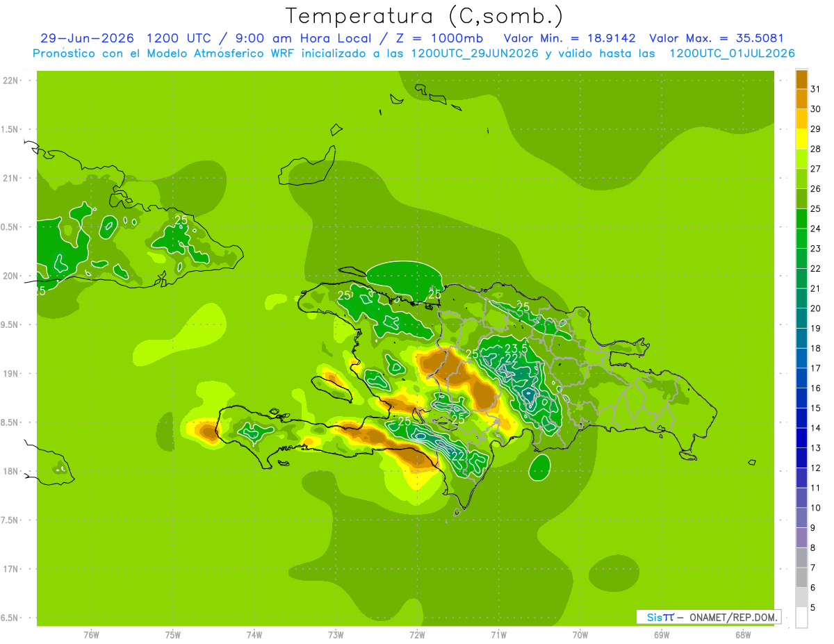Screen dimensions: 834x644
Task: Click the "71W" longitude axis label
Action: point(498,635)
